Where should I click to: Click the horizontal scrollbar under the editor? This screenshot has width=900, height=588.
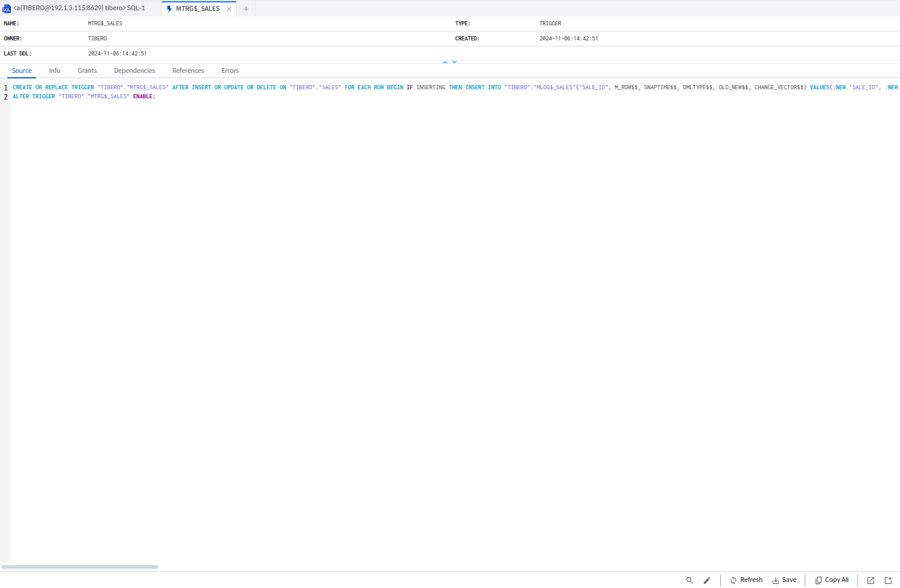(x=80, y=567)
